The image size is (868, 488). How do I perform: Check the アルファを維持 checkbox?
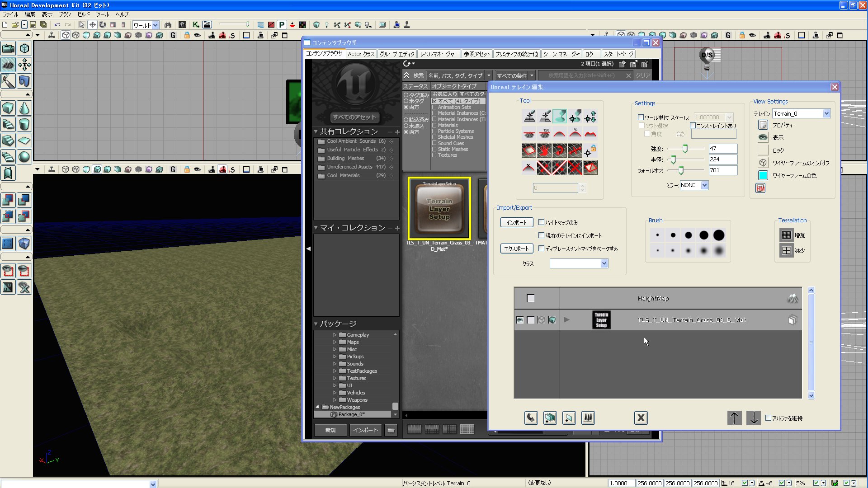768,418
